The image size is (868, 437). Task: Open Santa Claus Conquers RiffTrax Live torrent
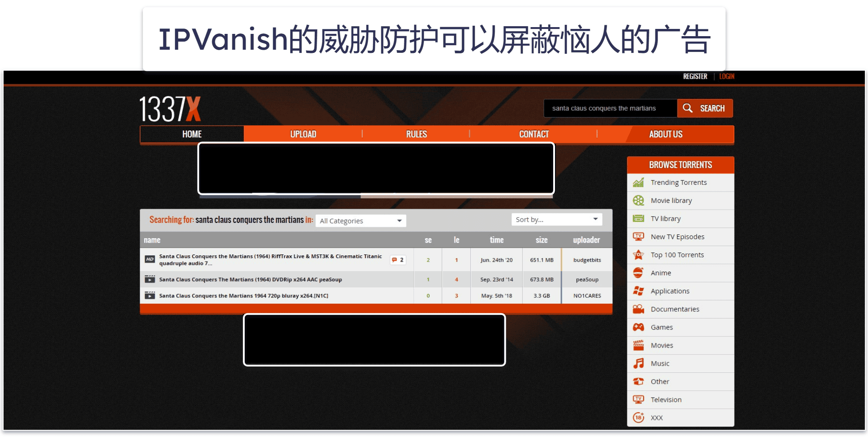tap(270, 260)
